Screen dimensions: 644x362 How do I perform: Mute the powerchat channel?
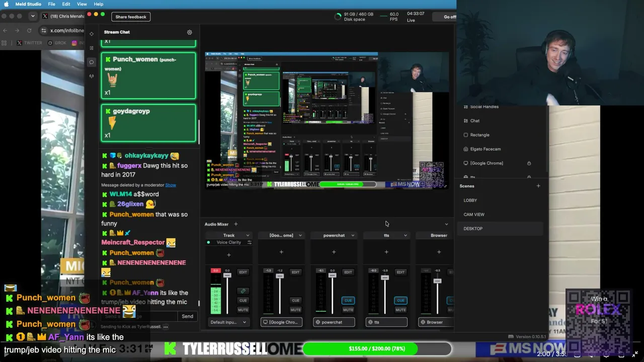[348, 310]
